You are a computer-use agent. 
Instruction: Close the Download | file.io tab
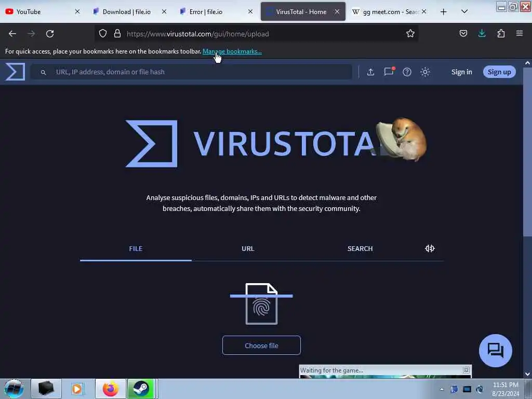[164, 11]
